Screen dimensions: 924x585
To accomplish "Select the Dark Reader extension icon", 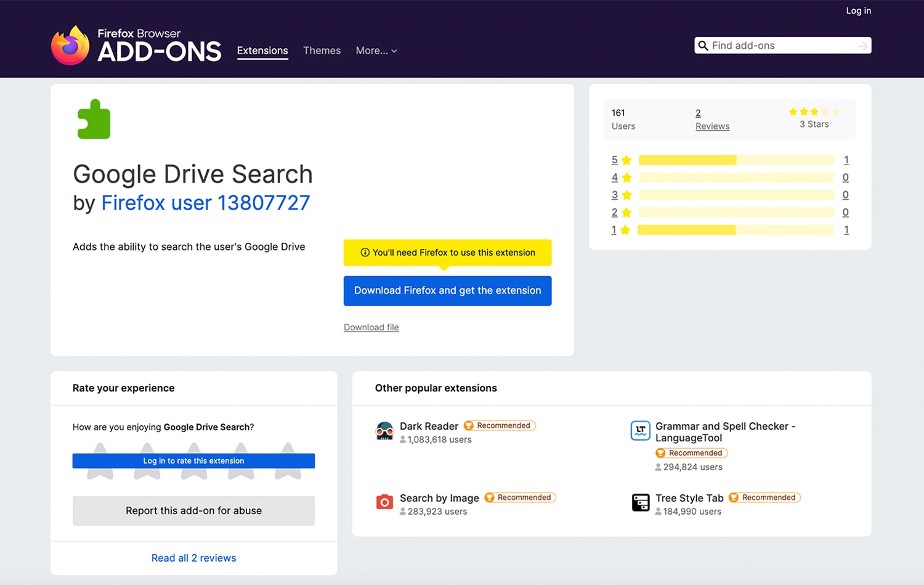I will tap(385, 430).
